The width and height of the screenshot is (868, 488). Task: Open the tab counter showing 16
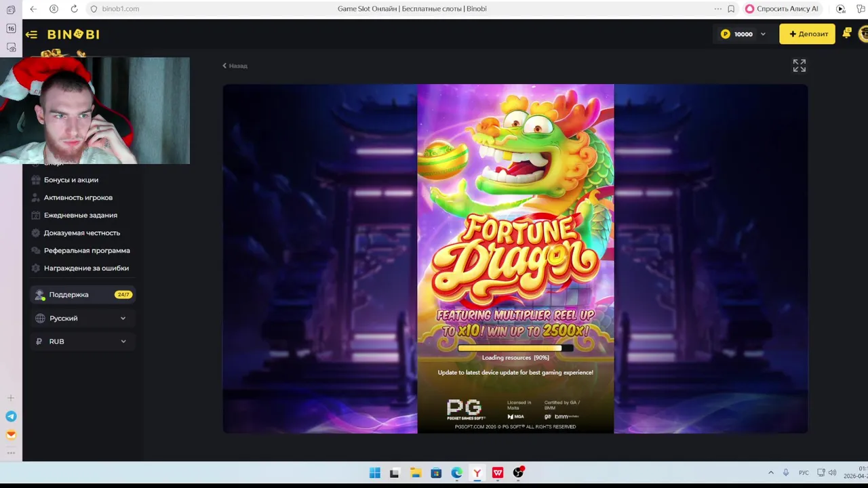click(11, 28)
